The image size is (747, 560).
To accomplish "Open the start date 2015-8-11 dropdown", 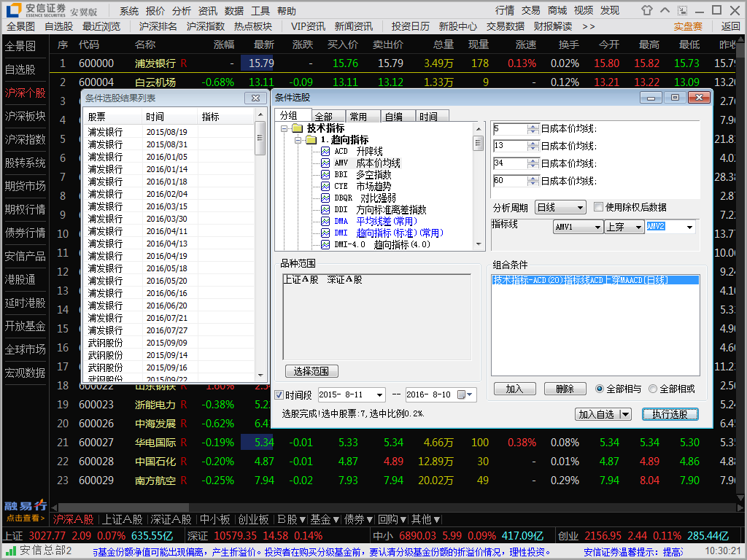I will [x=379, y=394].
